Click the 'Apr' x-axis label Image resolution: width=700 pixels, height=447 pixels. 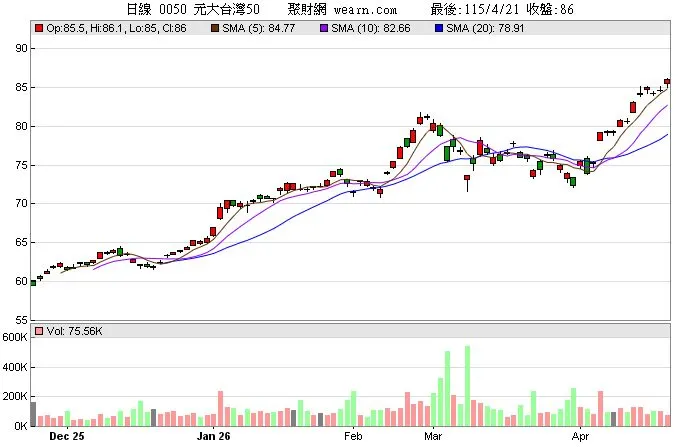580,436
